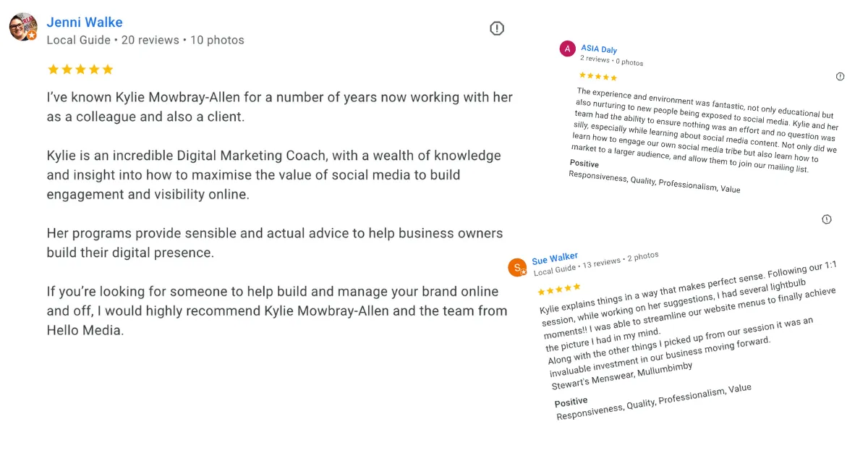Viewport: 868px width, 456px height.
Task: Click the info icon on Jenni Walke's review
Action: click(x=497, y=28)
